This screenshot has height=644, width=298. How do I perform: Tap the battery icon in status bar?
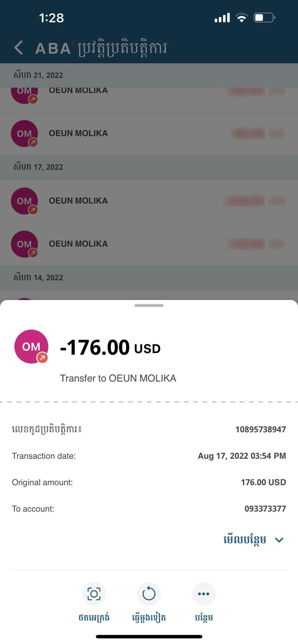264,18
